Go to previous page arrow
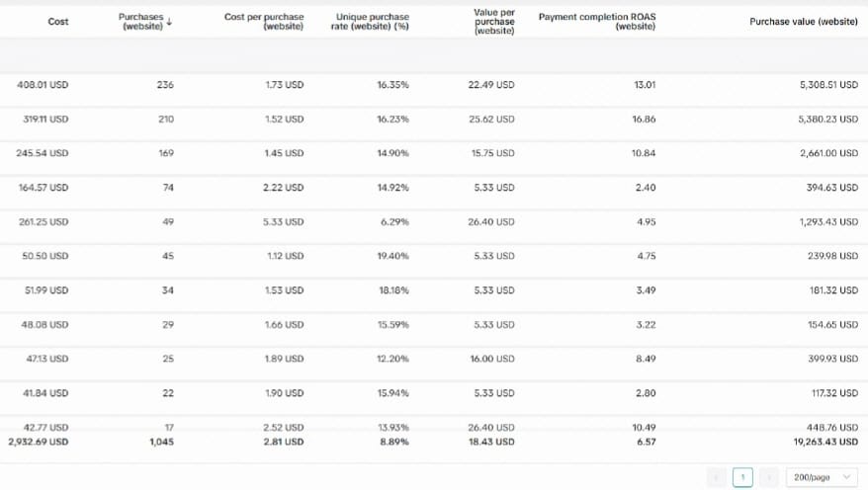Image resolution: width=868 pixels, height=490 pixels. coord(717,477)
